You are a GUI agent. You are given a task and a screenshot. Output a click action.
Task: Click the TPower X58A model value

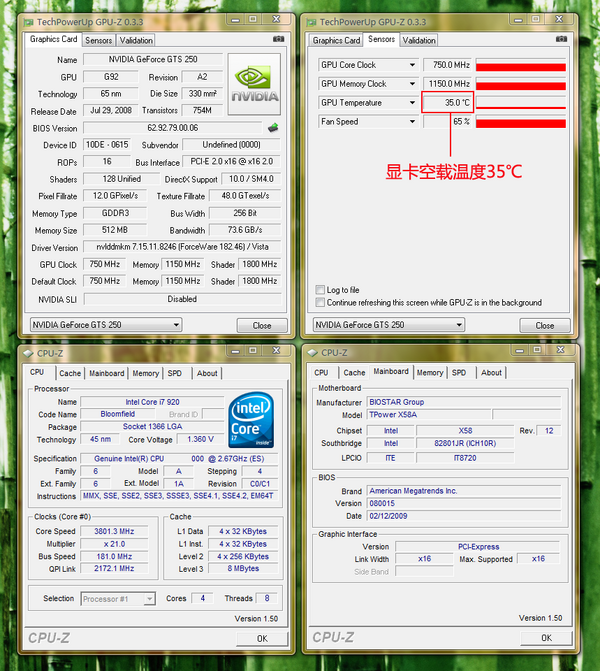(x=429, y=415)
